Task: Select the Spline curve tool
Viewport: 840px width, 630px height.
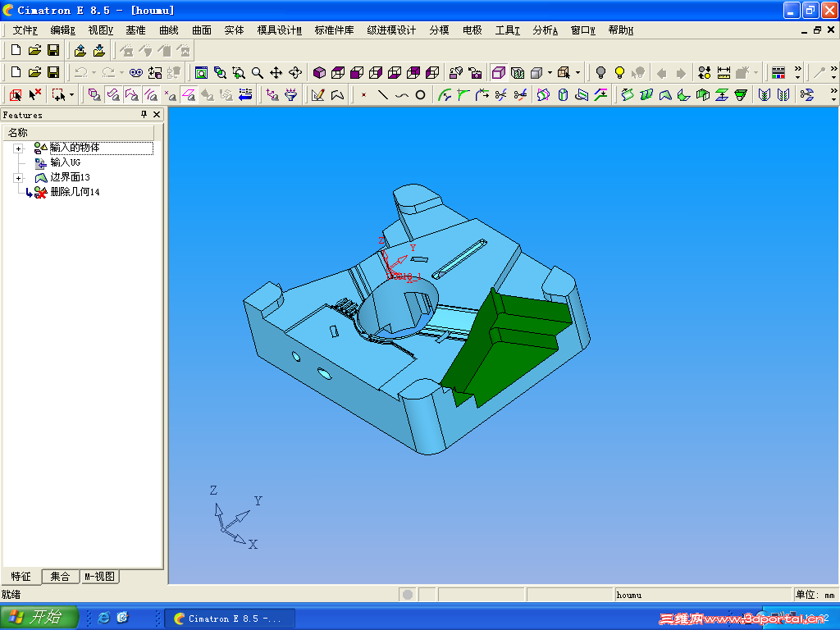Action: point(401,95)
